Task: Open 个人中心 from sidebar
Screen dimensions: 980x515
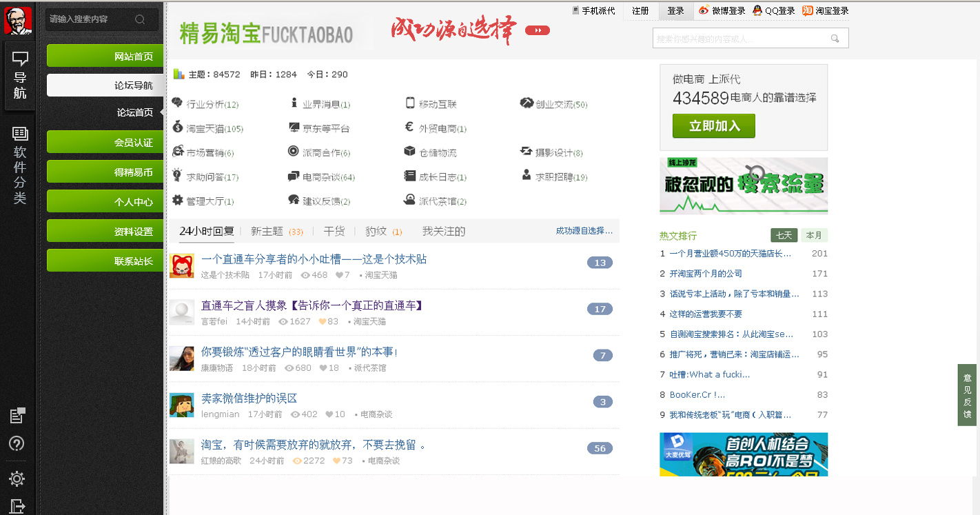Action: click(105, 201)
